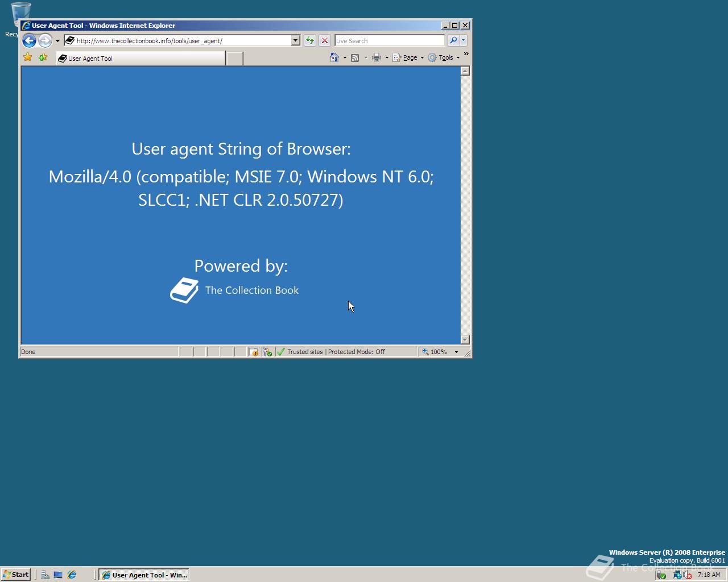Click into the Live Search box
728x582 pixels.
pyautogui.click(x=389, y=40)
